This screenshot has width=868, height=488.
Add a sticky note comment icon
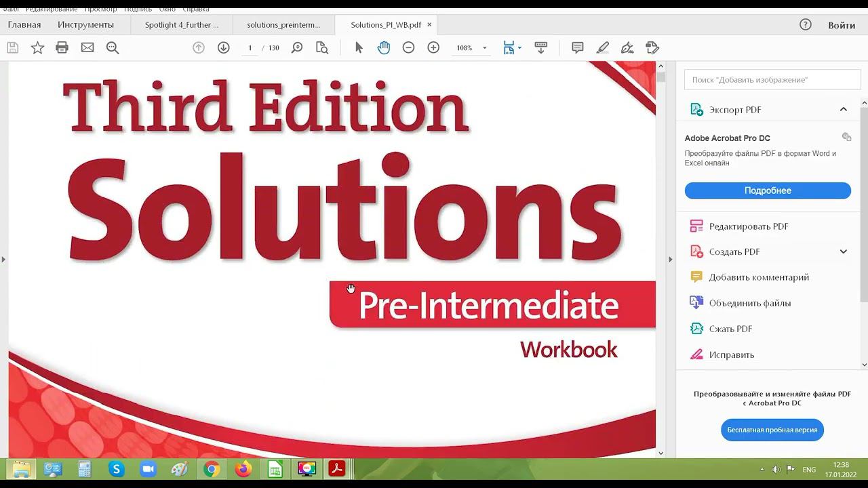point(578,47)
